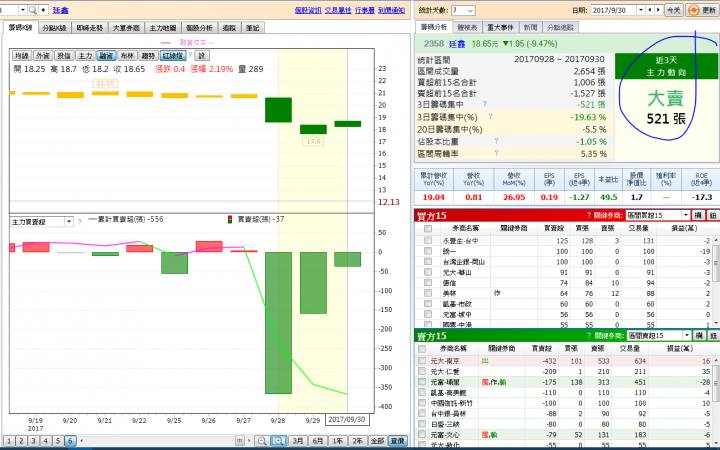The image size is (720, 450).
Task: Switch to the 大單券商 tab
Action: point(126,28)
